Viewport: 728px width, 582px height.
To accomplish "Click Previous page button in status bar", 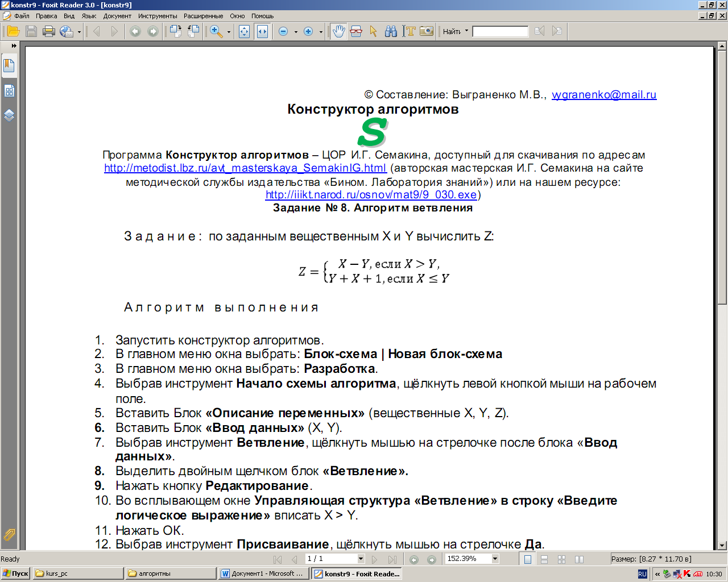I will pos(294,559).
